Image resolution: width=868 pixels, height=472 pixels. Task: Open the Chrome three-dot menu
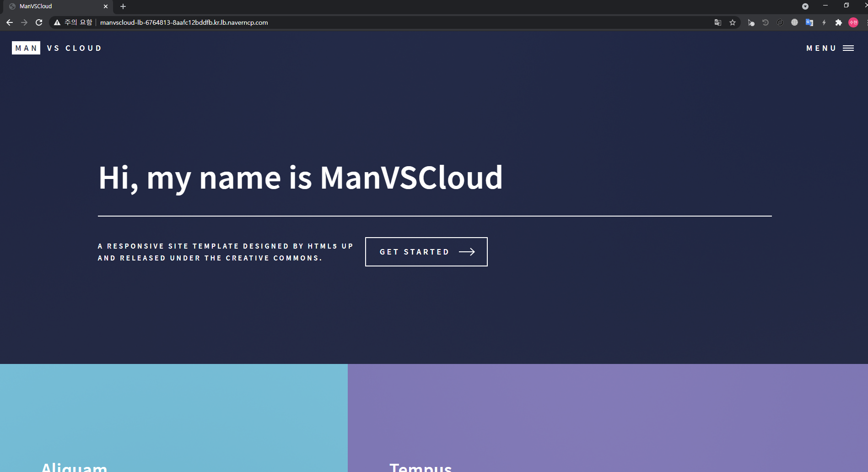point(865,22)
